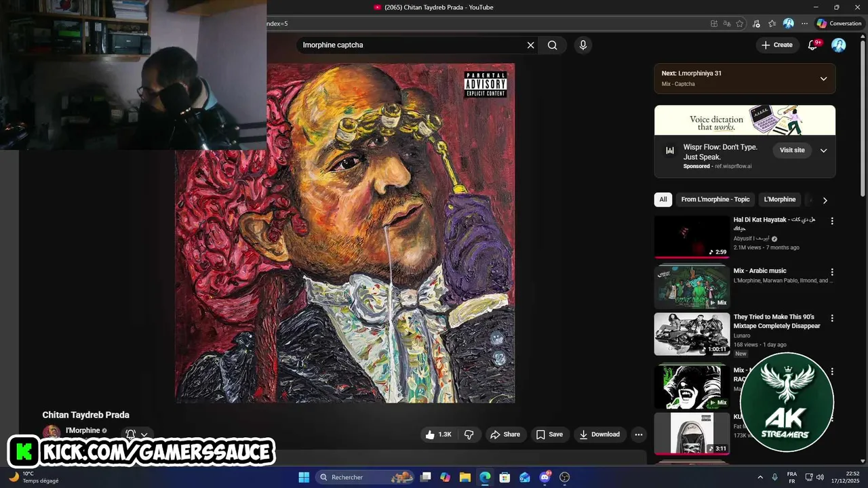Click the Chitan Taydreb Prada video title
The height and width of the screenshot is (488, 868).
[85, 415]
